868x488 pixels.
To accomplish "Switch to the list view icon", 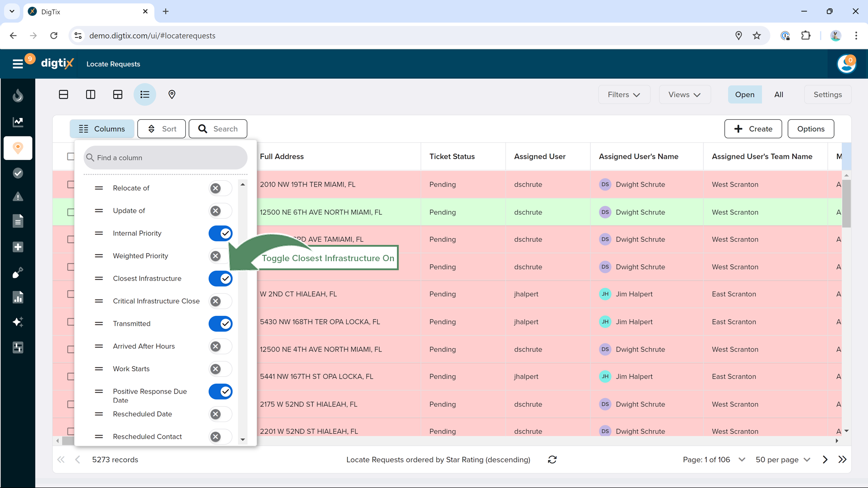I will (145, 94).
